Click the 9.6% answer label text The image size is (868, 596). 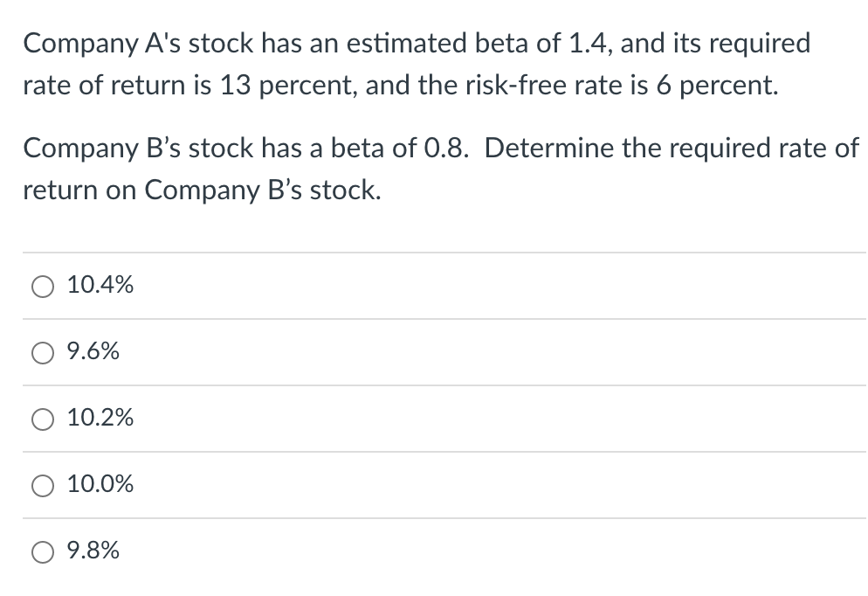tap(93, 351)
